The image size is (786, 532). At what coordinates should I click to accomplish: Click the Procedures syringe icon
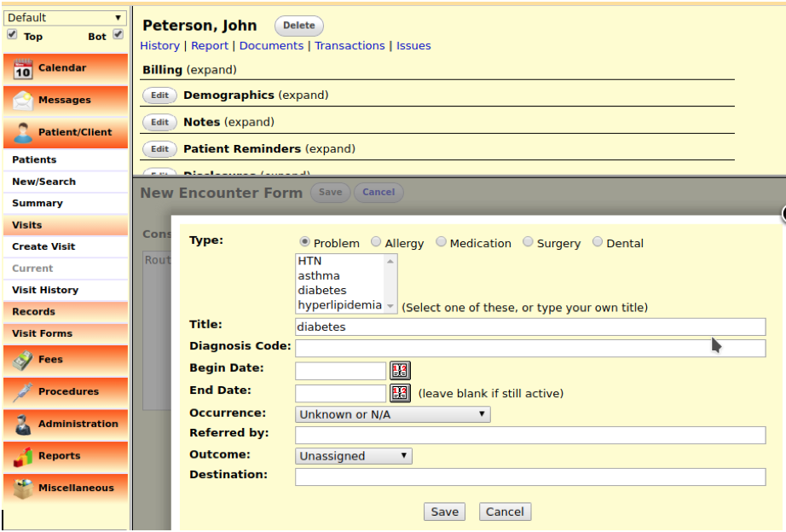click(x=23, y=392)
